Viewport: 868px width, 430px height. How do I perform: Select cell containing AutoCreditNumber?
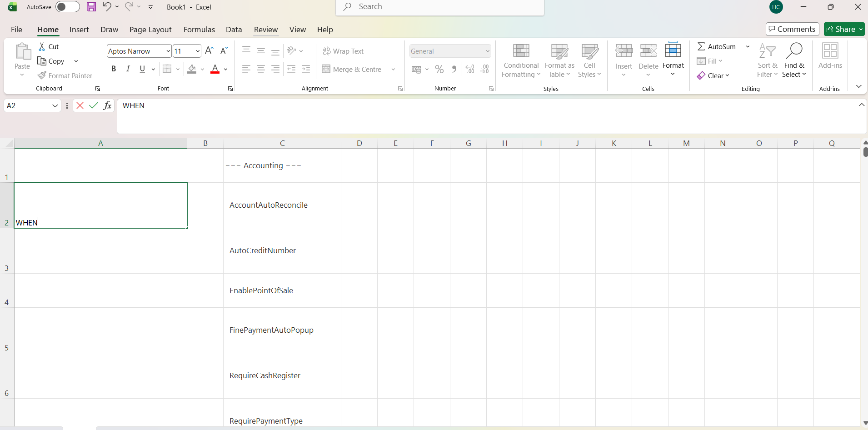(x=282, y=250)
